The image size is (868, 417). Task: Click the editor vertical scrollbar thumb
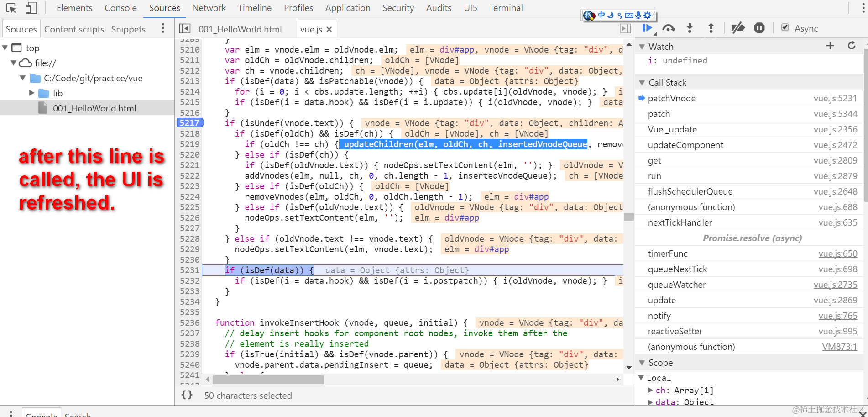coord(629,216)
